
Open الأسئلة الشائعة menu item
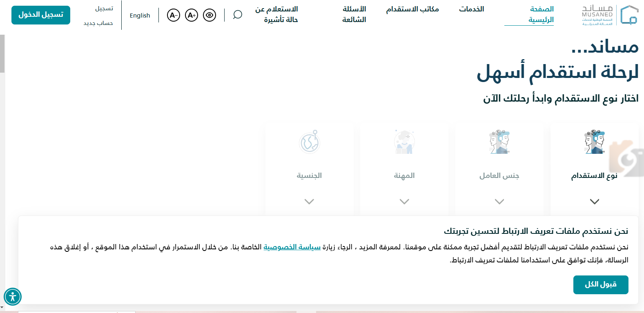[x=354, y=14]
